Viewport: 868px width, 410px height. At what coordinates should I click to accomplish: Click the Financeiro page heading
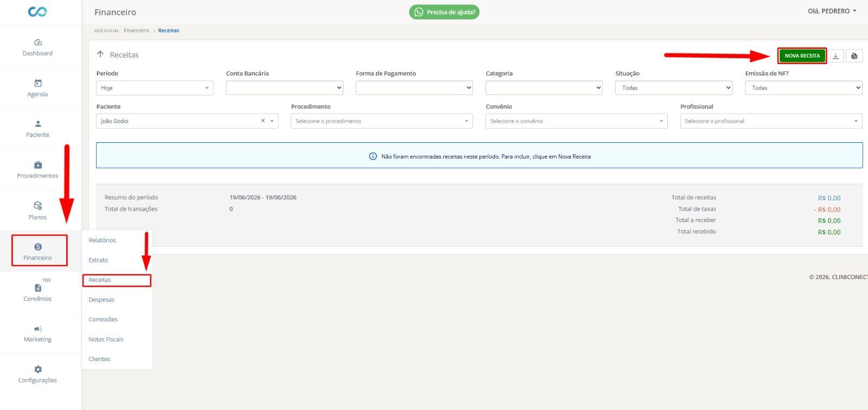[115, 12]
